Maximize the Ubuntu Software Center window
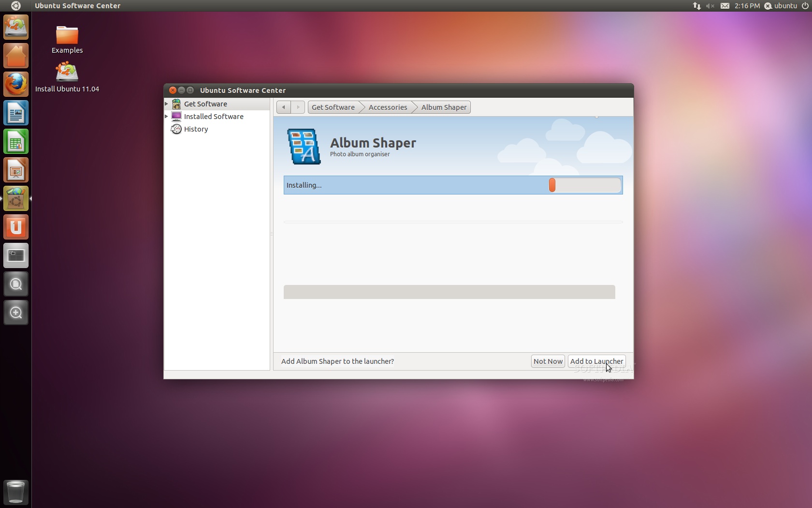 click(x=190, y=90)
